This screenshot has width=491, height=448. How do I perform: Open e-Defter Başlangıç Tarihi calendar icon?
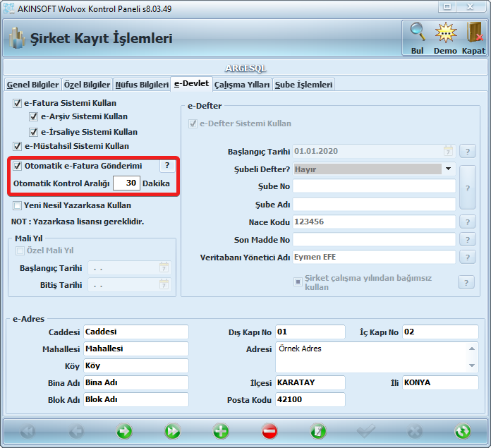coord(449,151)
